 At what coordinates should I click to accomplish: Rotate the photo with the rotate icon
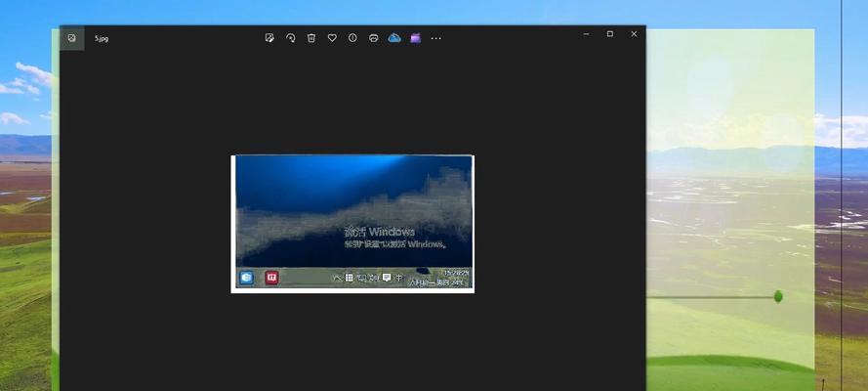click(291, 38)
